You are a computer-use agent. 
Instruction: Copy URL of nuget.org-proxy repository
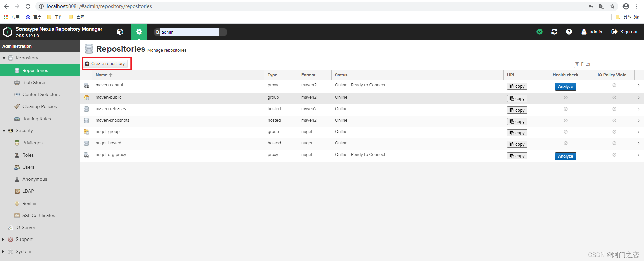pyautogui.click(x=517, y=156)
